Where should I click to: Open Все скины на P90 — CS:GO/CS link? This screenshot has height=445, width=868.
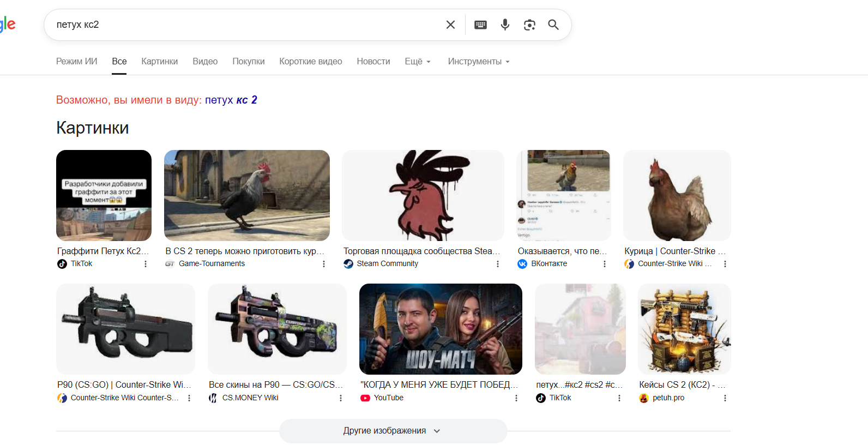tap(276, 384)
